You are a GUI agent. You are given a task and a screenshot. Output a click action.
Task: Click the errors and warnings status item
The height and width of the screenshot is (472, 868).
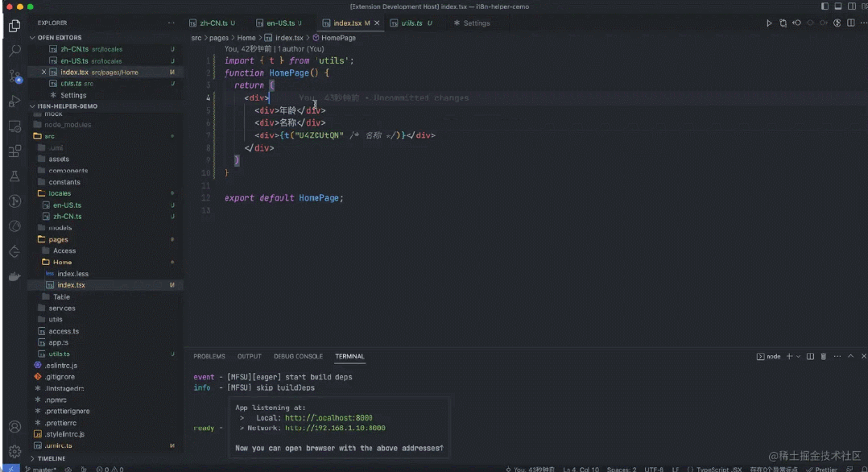[x=110, y=469]
